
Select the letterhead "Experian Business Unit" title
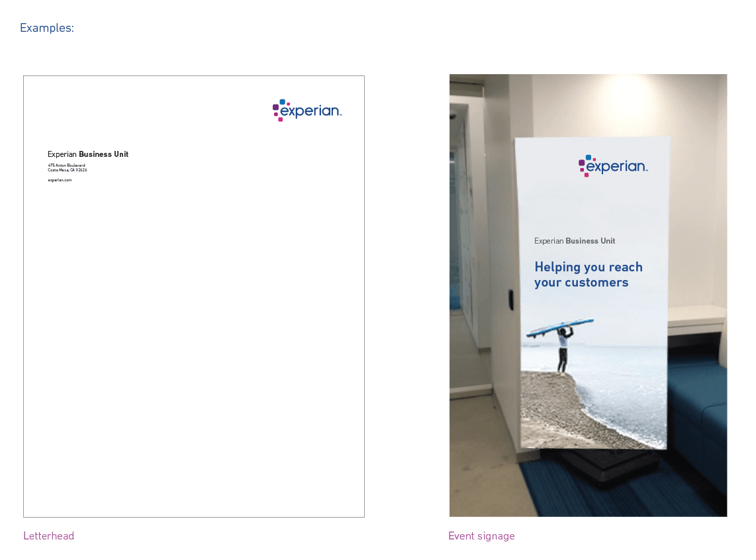(88, 154)
